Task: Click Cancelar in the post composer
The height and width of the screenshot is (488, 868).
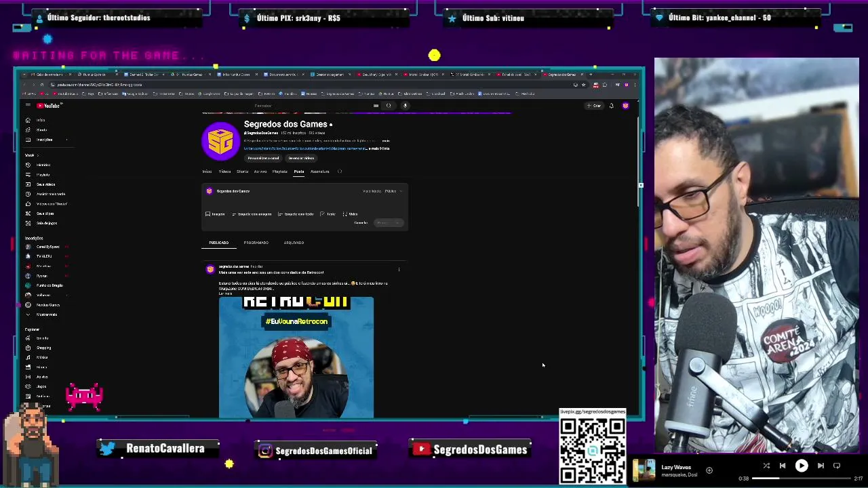Action: click(361, 223)
